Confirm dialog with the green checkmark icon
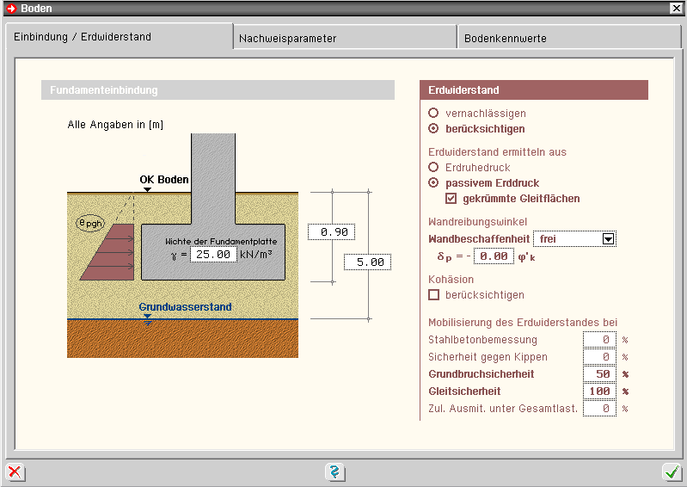Image resolution: width=687 pixels, height=487 pixels. pyautogui.click(x=671, y=472)
